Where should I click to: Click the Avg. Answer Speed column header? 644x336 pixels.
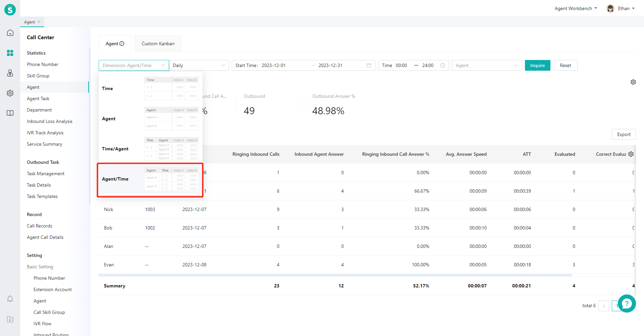466,154
